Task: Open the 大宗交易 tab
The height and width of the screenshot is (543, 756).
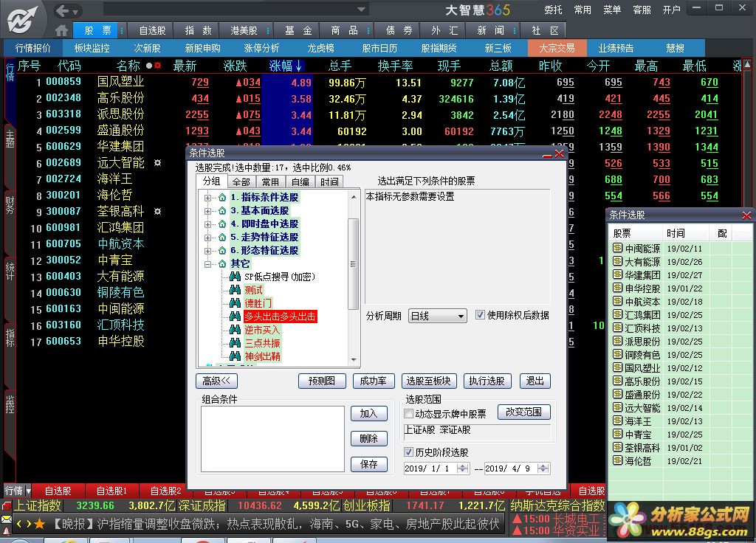Action: [x=557, y=48]
